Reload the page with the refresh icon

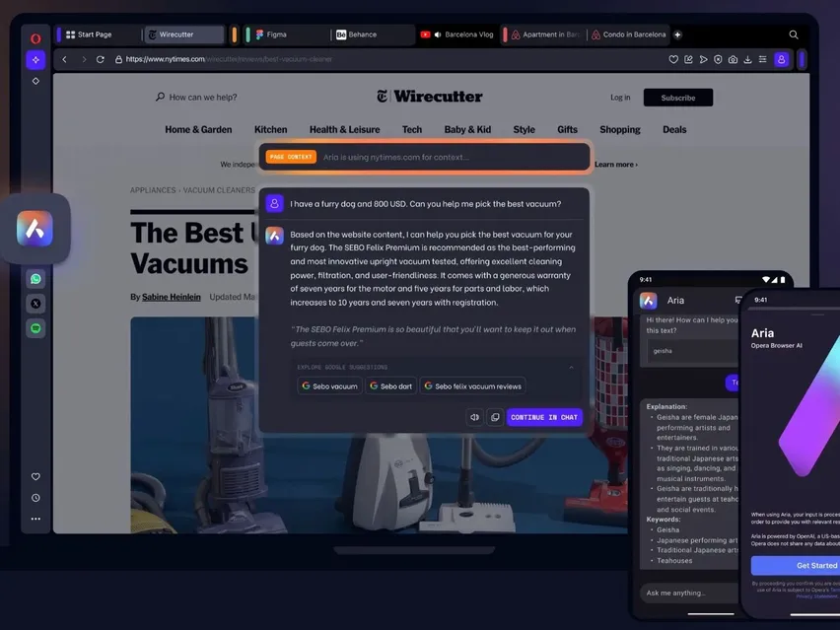101,59
